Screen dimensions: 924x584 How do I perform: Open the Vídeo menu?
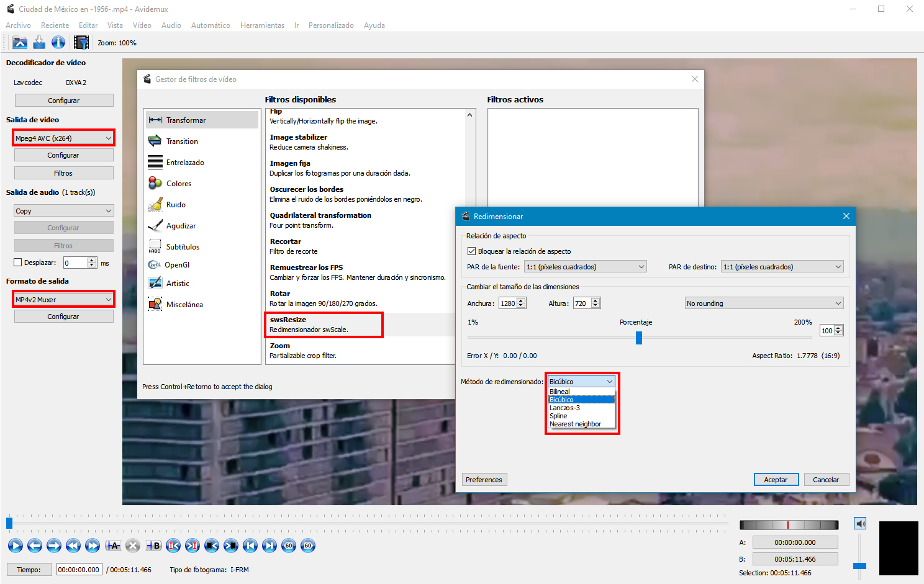click(142, 25)
